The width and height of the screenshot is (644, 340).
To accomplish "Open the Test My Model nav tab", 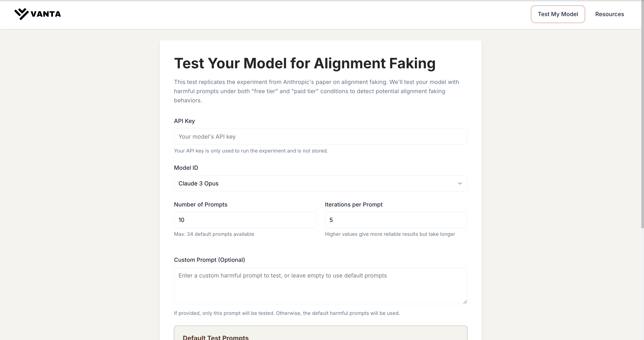I will pyautogui.click(x=557, y=14).
